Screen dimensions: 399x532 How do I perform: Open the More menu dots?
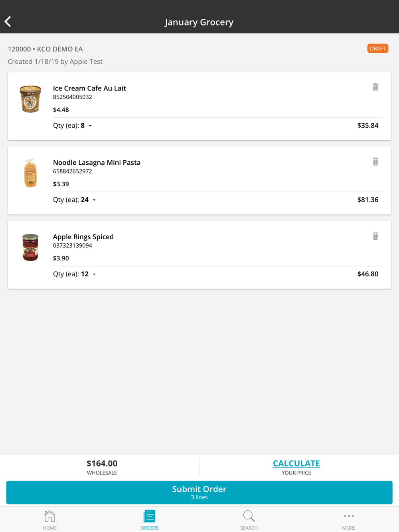pos(349,516)
